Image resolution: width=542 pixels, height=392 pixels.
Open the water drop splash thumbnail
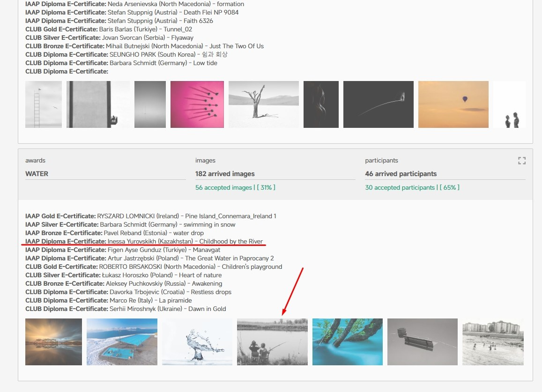[197, 342]
